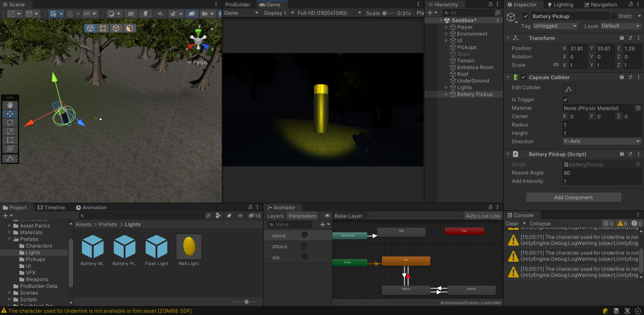Switch to the Navigation tab
Viewport: 644px width, 315px height.
(x=600, y=5)
